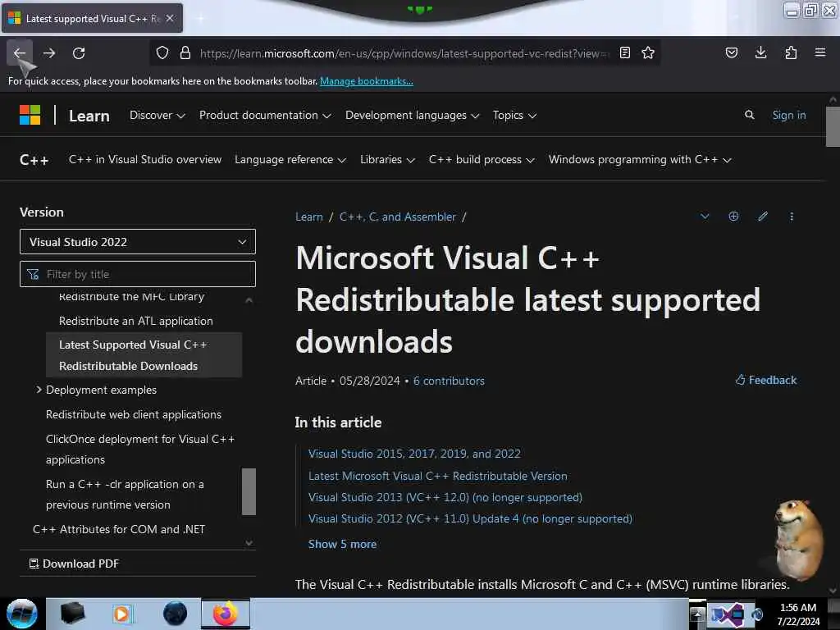The height and width of the screenshot is (630, 840).
Task: Open ClickOnce deployment for Visual C++ applications
Action: pyautogui.click(x=140, y=449)
